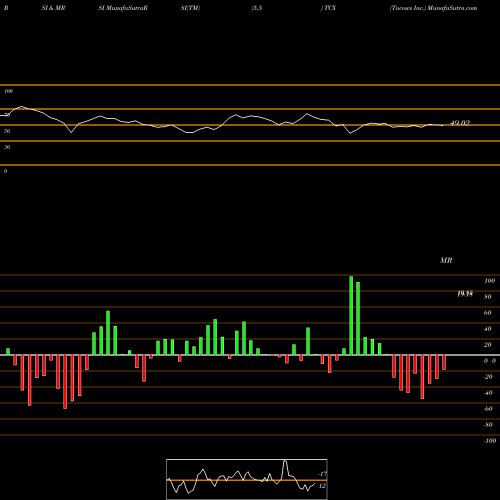Click the RSI panel's left-axis 100 label
Viewport: 500px width, 500px height.
[8, 91]
